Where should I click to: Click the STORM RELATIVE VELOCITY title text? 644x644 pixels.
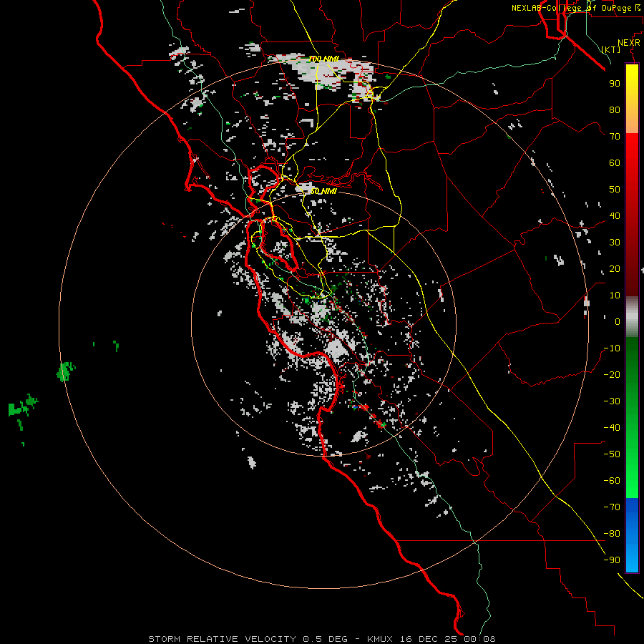[x=222, y=639]
